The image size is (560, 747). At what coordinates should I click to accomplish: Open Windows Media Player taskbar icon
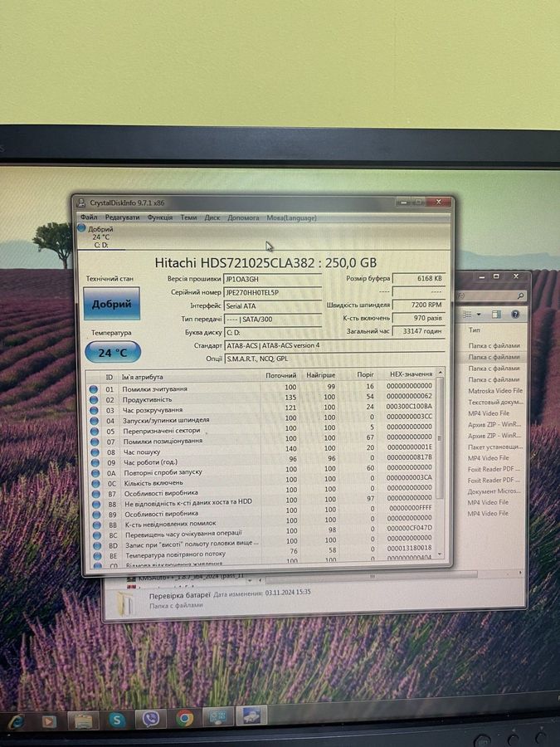pos(49,720)
